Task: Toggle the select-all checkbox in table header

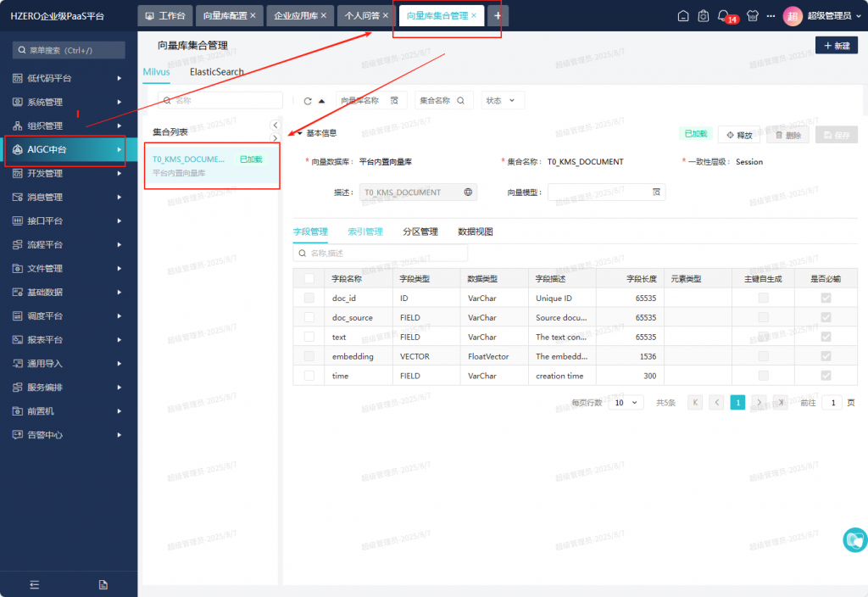Action: tap(309, 278)
